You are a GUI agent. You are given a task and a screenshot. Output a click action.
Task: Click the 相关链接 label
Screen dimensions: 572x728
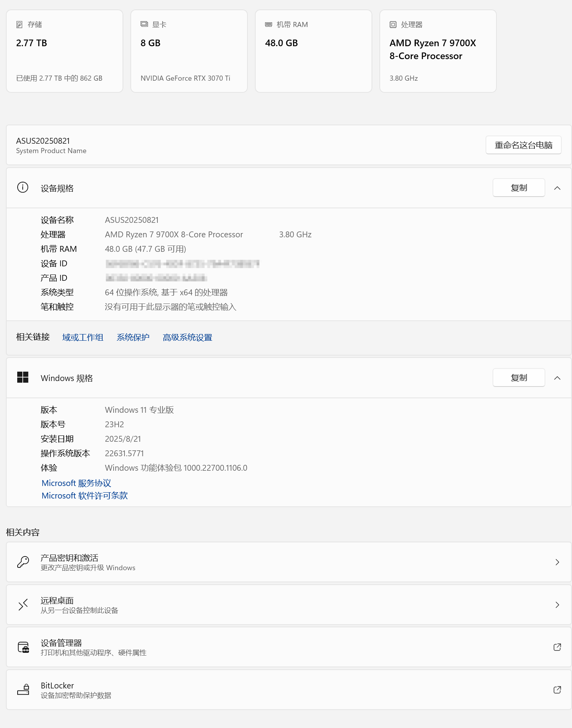pos(33,337)
